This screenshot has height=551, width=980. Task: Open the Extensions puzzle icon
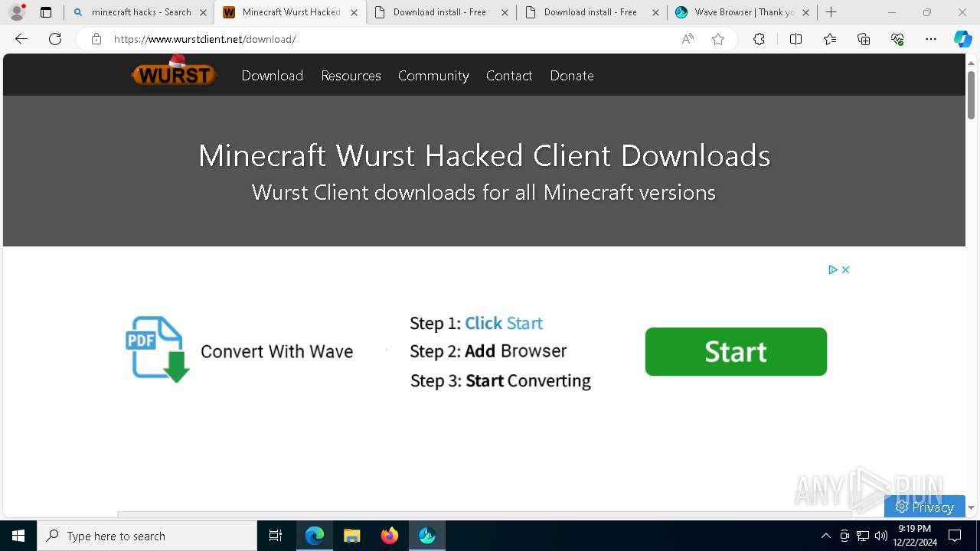(759, 39)
